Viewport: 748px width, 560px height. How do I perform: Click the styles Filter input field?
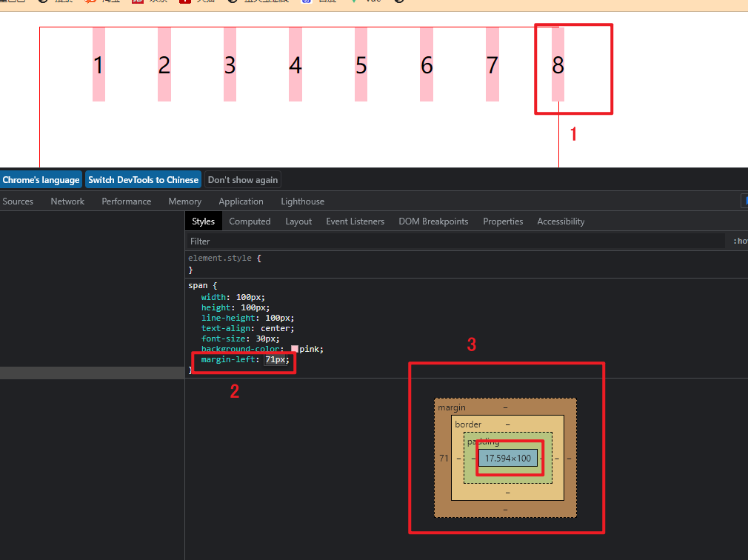tap(455, 241)
